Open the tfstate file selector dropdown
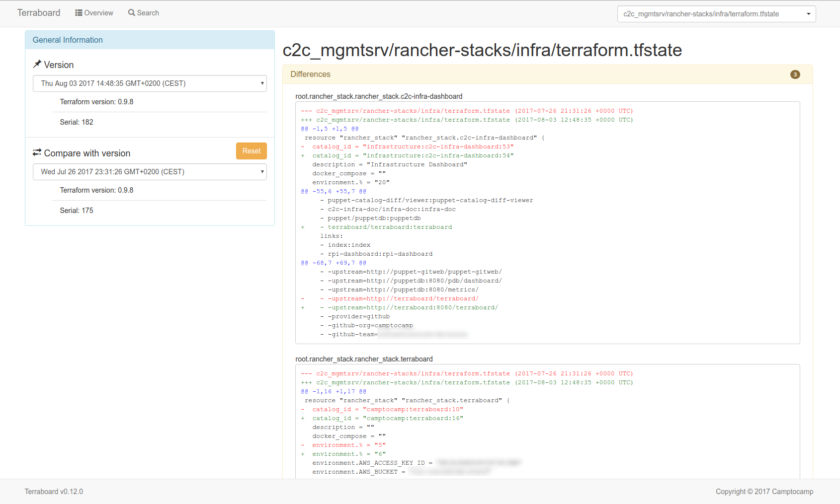Viewport: 840px width, 504px height. (x=716, y=14)
